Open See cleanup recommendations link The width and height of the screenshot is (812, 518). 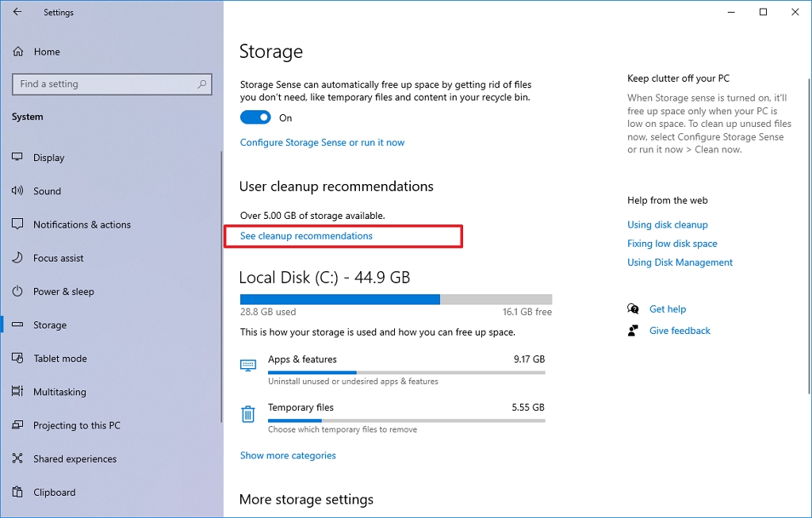click(306, 236)
